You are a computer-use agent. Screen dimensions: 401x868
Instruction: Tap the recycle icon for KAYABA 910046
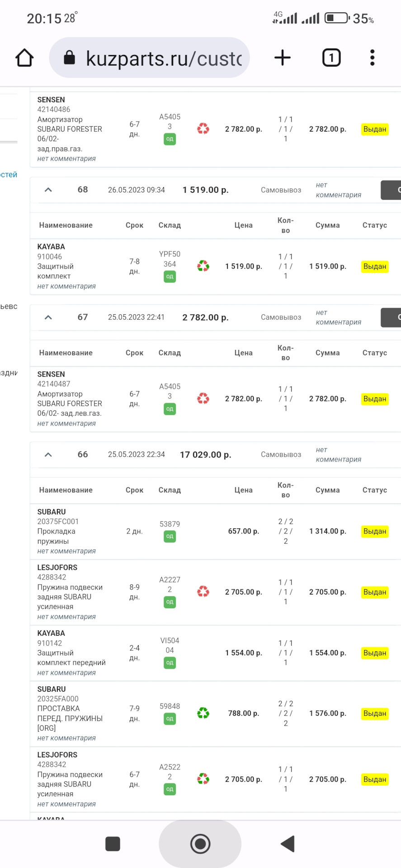(203, 266)
